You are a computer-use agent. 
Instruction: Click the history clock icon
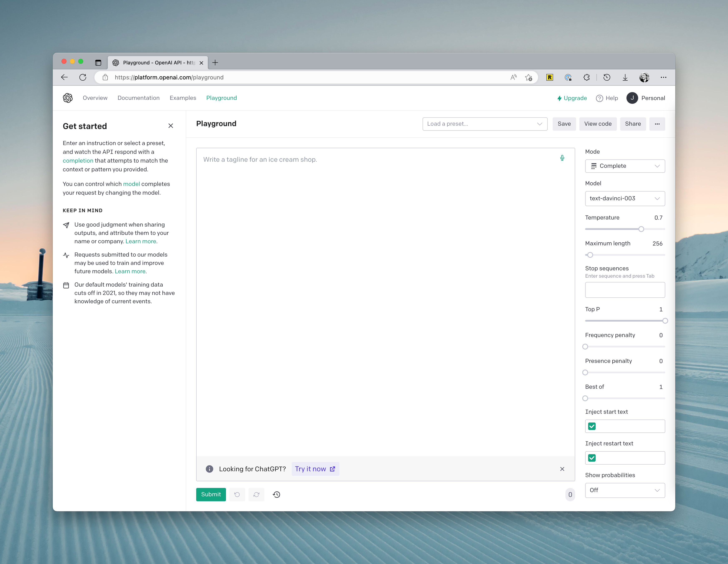coord(277,494)
